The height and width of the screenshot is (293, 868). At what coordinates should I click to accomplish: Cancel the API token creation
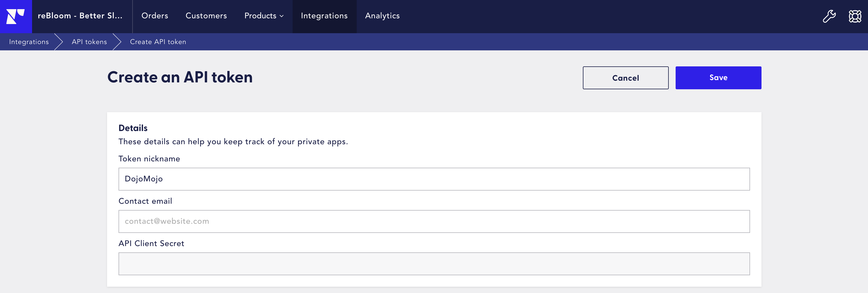[x=626, y=78]
